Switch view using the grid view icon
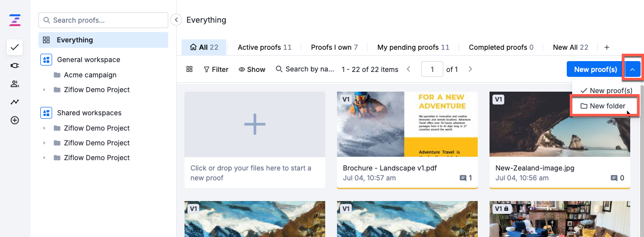 (x=189, y=69)
